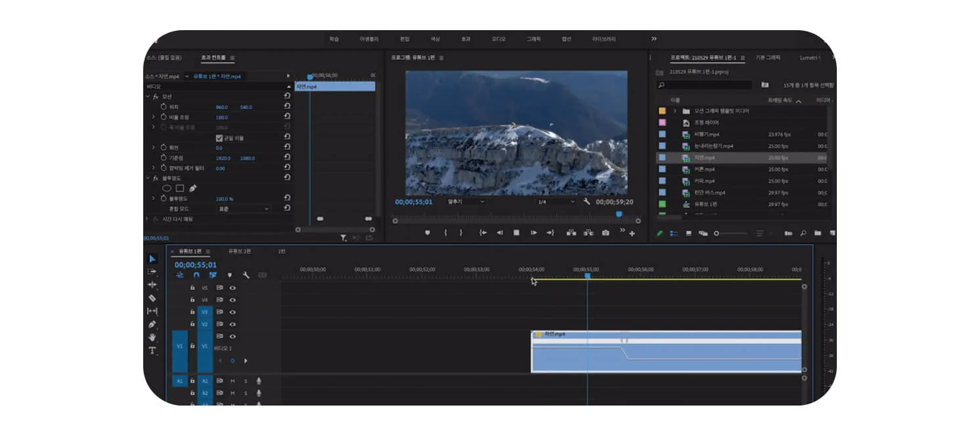980x437 pixels.
Task: Click Export Frame camera icon
Action: (x=606, y=232)
